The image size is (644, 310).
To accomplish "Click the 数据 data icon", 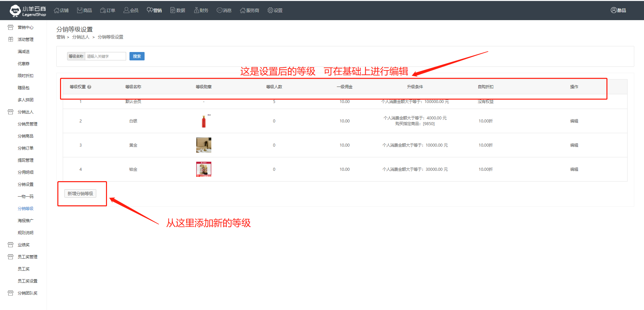I will (x=173, y=10).
